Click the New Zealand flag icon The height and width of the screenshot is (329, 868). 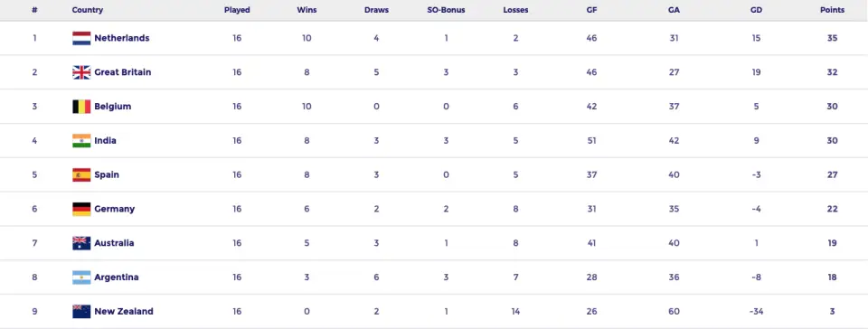[x=81, y=311]
